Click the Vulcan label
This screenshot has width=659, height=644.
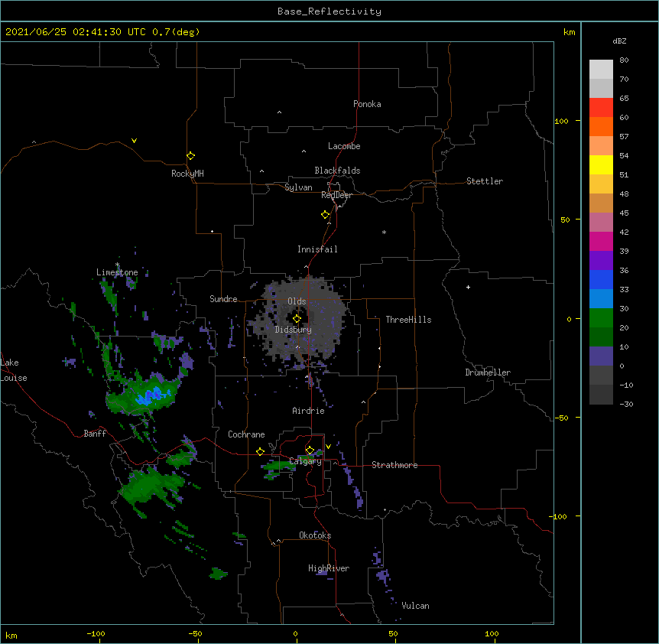415,606
